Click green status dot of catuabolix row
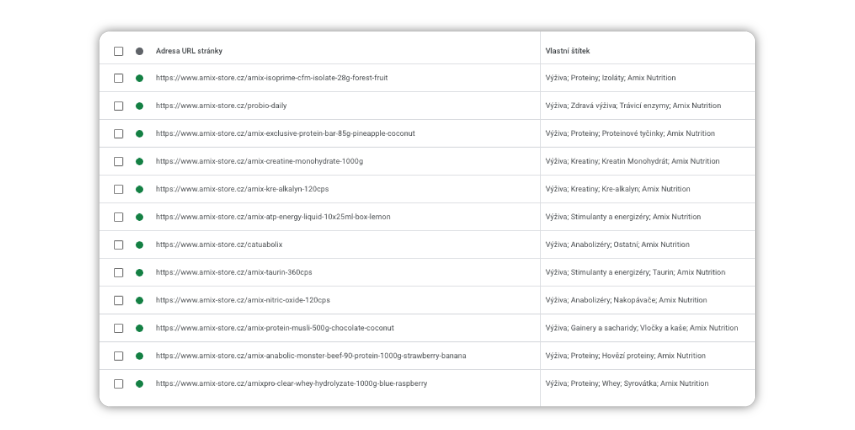855x430 pixels. coord(140,245)
